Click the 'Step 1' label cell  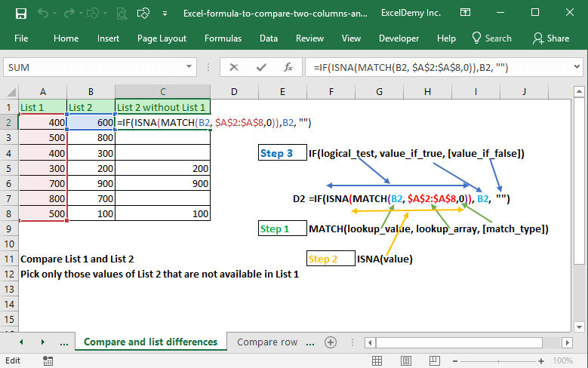[x=282, y=228]
